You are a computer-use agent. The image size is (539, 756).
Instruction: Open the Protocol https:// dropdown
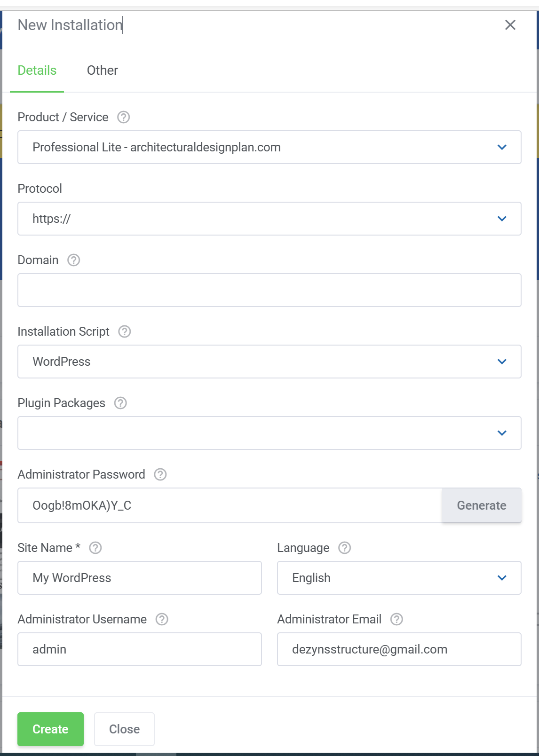point(269,219)
